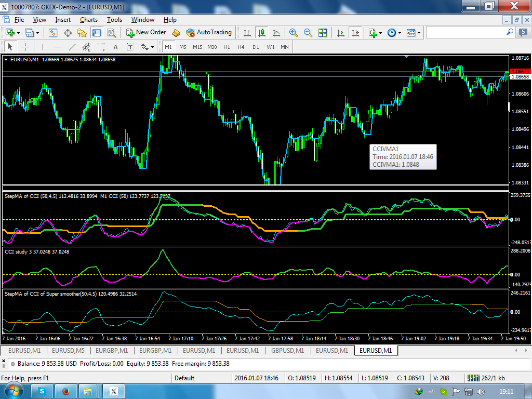Toggle AutoTrading on or off
The width and height of the screenshot is (532, 399).
point(209,32)
